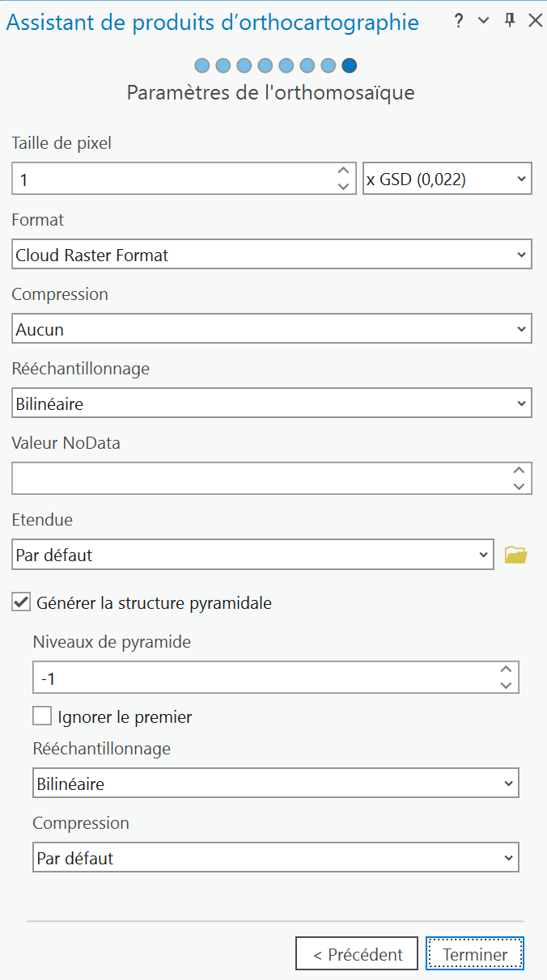Click the folder icon beside Etendue
Image resolution: width=547 pixels, height=980 pixels.
[x=515, y=555]
